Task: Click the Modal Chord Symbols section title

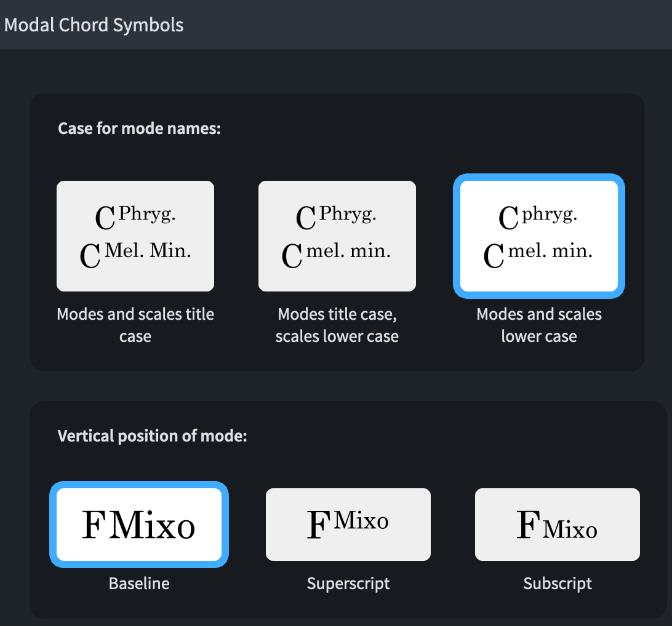Action: pos(94,25)
